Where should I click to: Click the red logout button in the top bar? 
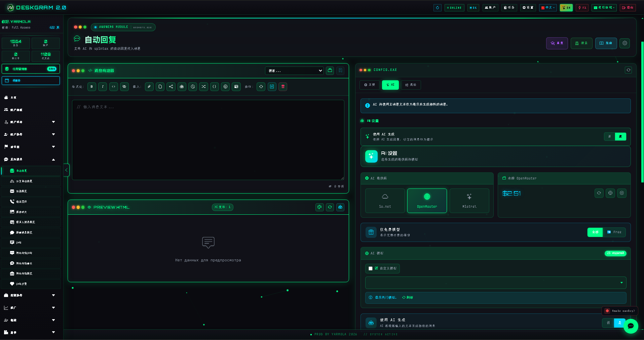628,8
